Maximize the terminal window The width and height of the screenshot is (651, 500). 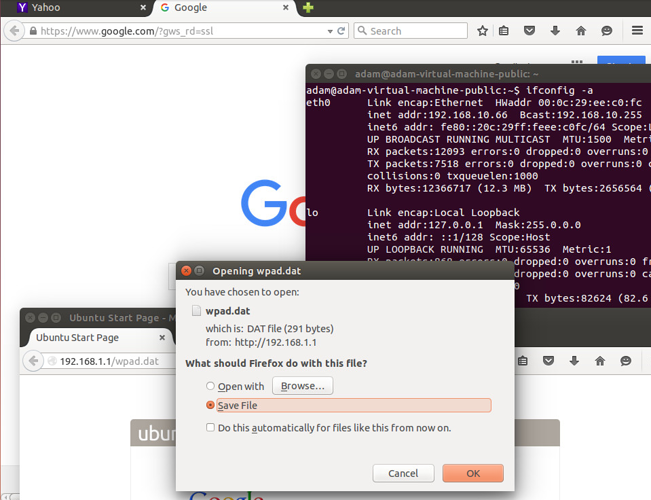tap(342, 74)
